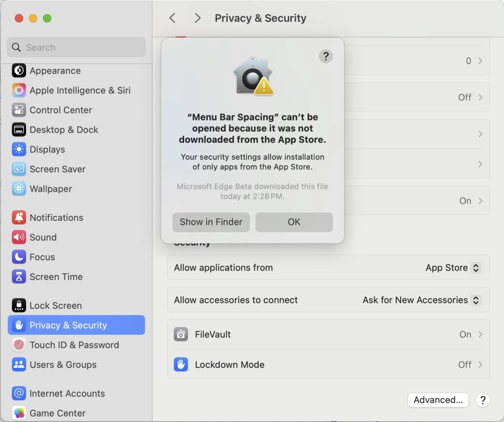Go to Users & Groups in sidebar
Screen dimensions: 504x422
(63, 364)
